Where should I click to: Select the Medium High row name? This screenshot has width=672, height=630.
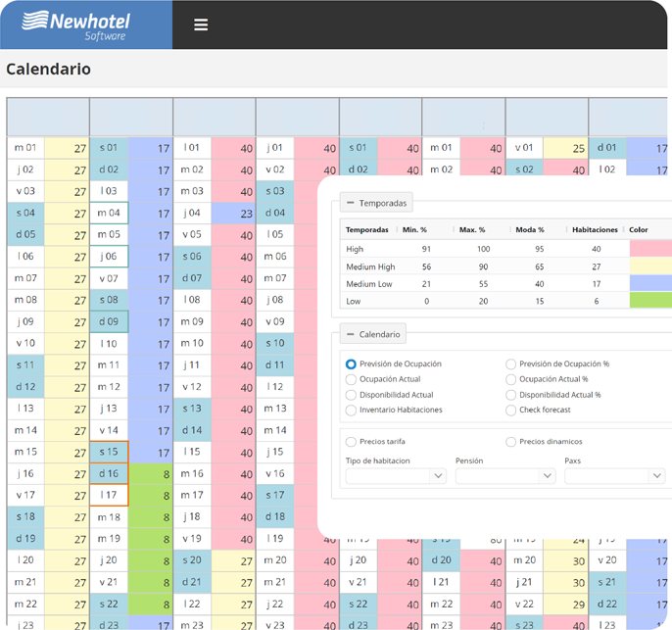pos(370,267)
